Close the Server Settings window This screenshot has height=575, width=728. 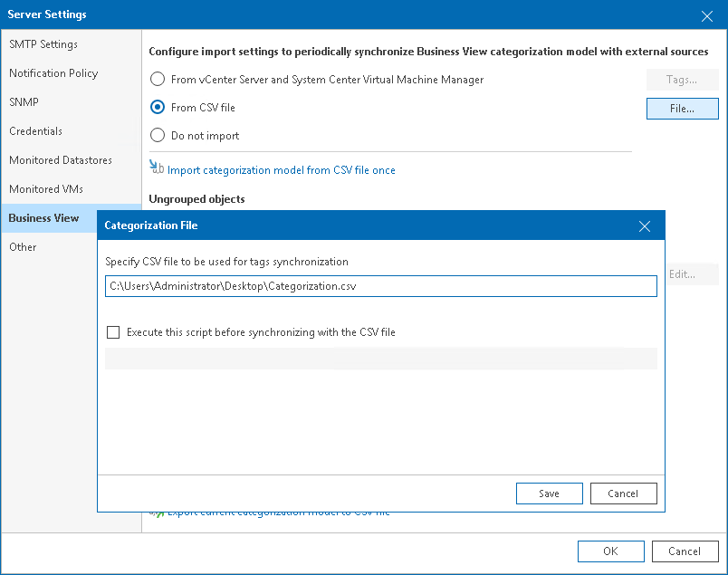pyautogui.click(x=706, y=16)
